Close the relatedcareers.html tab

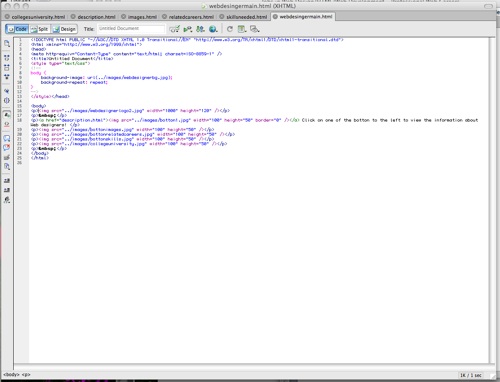point(164,16)
